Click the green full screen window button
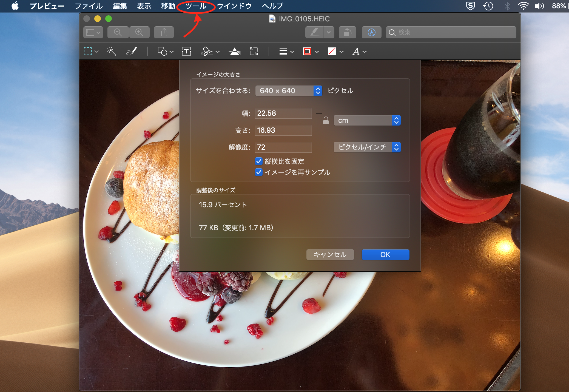 (x=109, y=19)
